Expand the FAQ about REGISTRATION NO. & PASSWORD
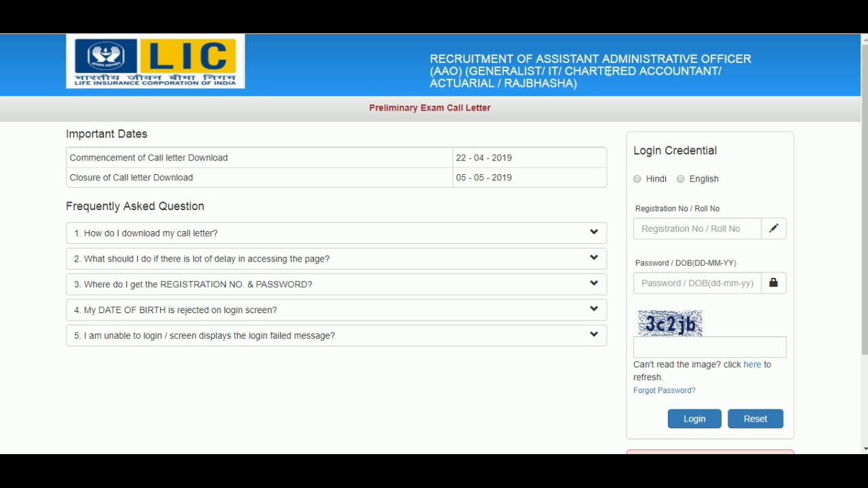The width and height of the screenshot is (868, 488). point(336,285)
